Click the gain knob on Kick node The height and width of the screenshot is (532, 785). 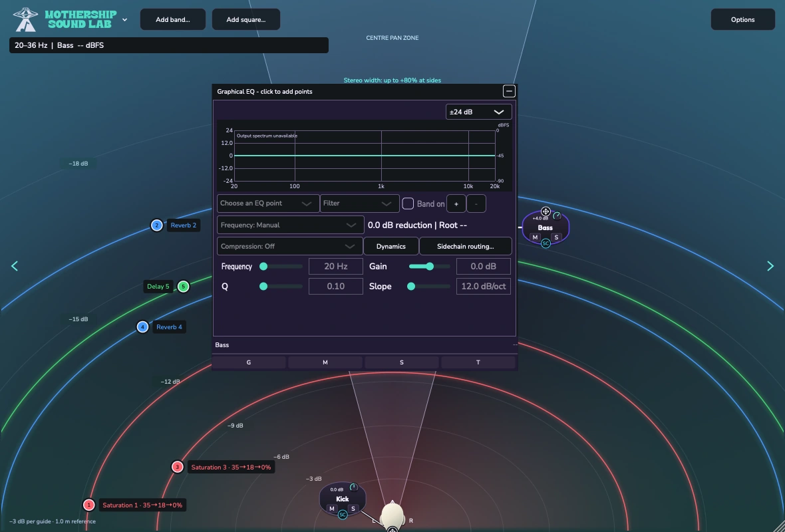354,487
